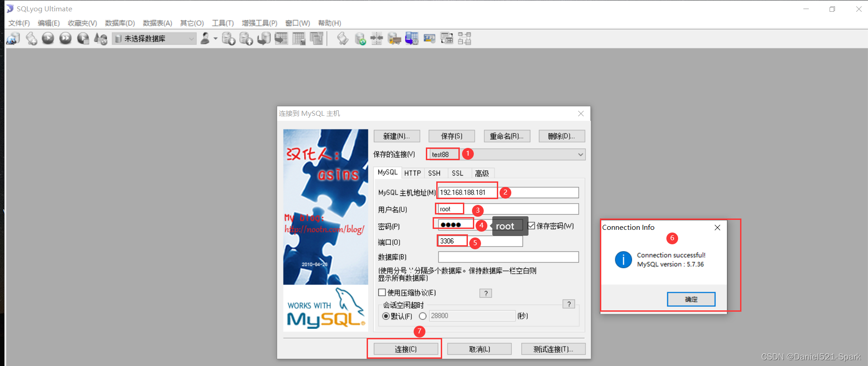Screen dimensions: 868x366
Task: Switch to the SSH tab
Action: click(434, 173)
